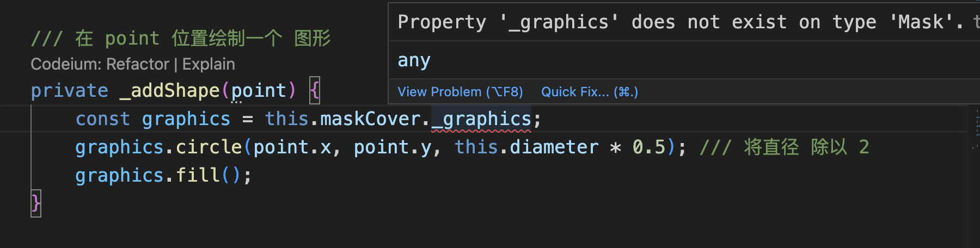Click the point parameter in method signature
The height and width of the screenshot is (248, 980).
pyautogui.click(x=259, y=90)
